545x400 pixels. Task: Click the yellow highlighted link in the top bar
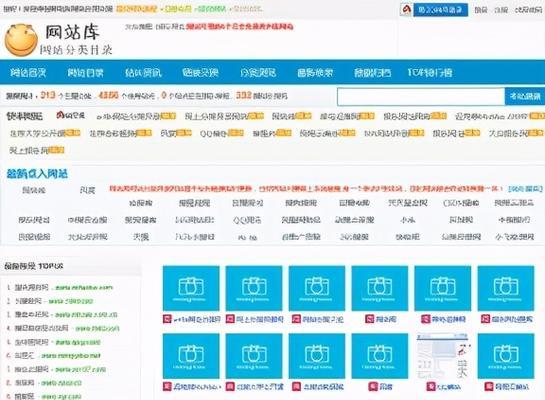point(136,9)
